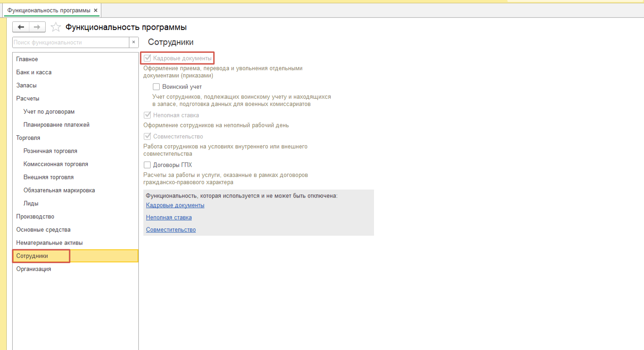Viewport: 644px width, 350px height.
Task: Enable the Договоры ГПХ checkbox
Action: coord(147,165)
